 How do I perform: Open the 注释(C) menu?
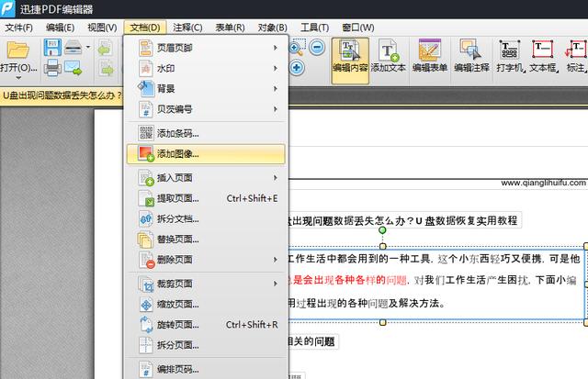[187, 28]
